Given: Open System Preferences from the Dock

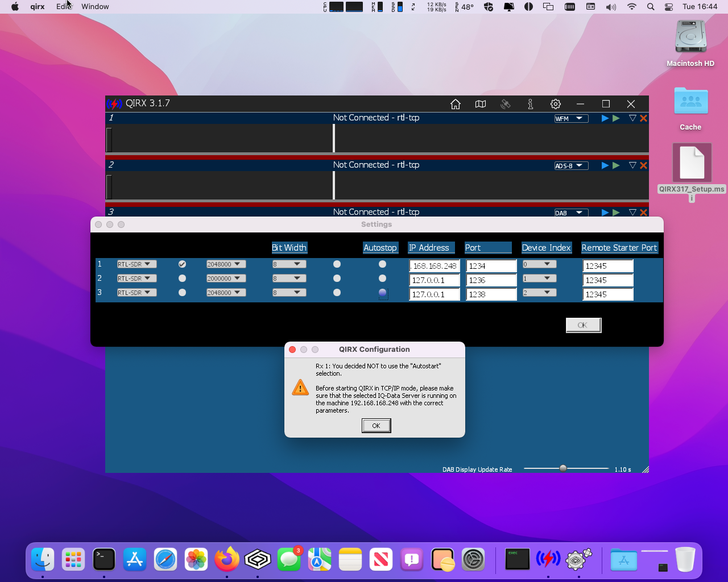Looking at the screenshot, I should [x=473, y=559].
